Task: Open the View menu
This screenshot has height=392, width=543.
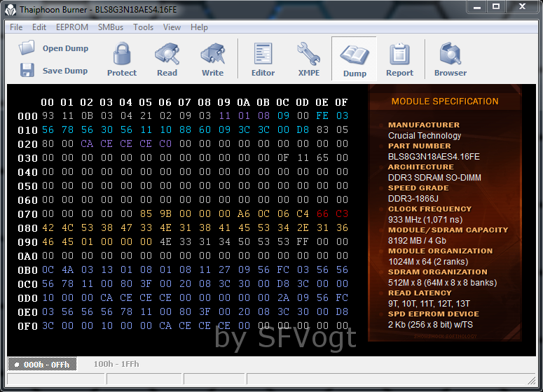Action: coord(172,27)
